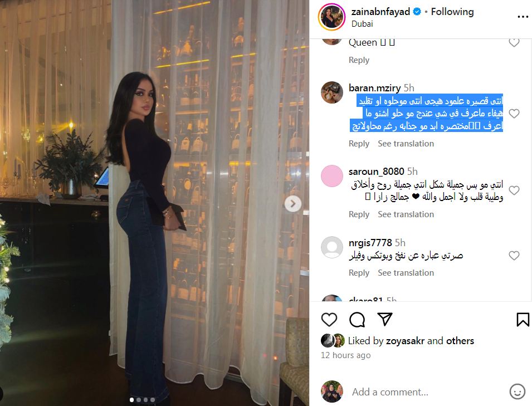Open the comment bubble icon

click(x=357, y=320)
